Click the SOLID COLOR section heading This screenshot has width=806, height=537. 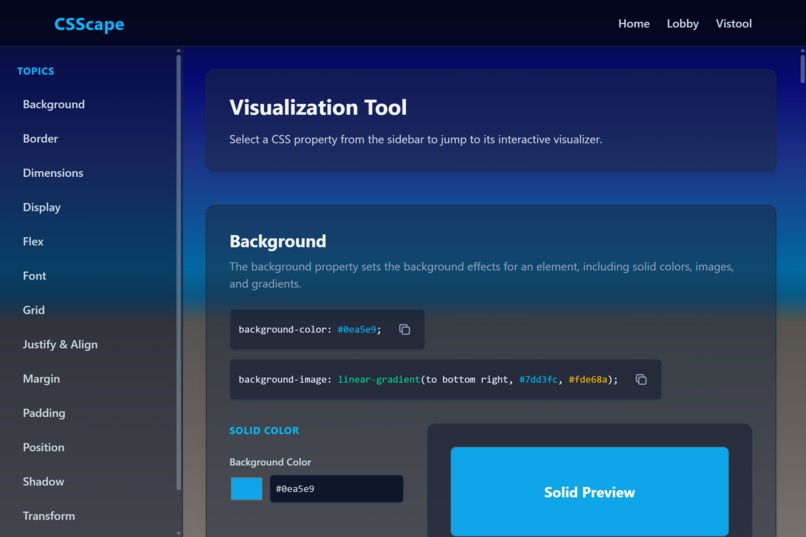(x=264, y=431)
